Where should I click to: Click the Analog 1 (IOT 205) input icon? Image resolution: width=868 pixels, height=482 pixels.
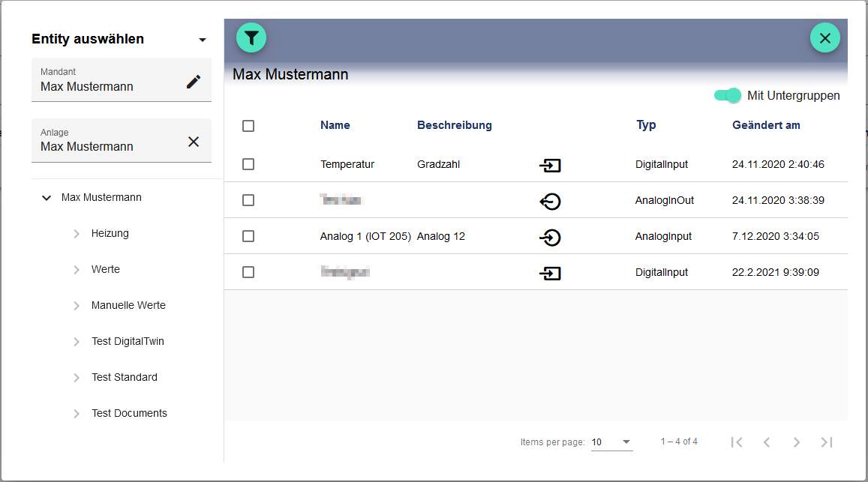(550, 237)
